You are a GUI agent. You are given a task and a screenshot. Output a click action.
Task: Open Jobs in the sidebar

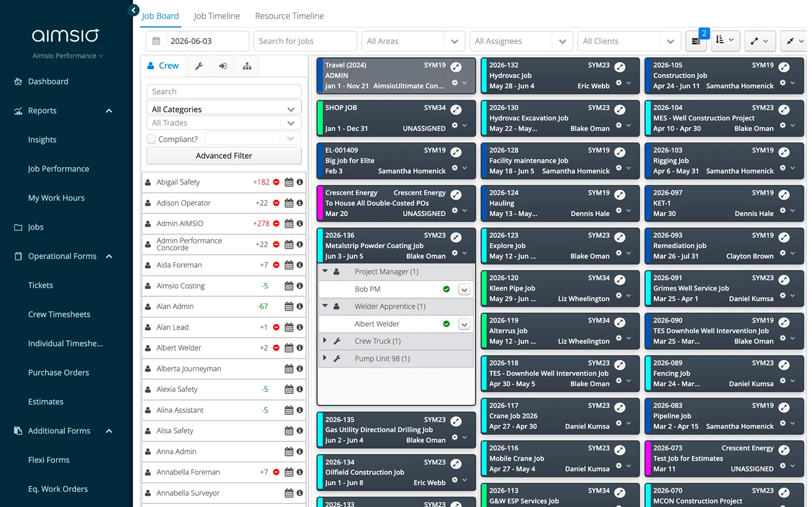(35, 227)
